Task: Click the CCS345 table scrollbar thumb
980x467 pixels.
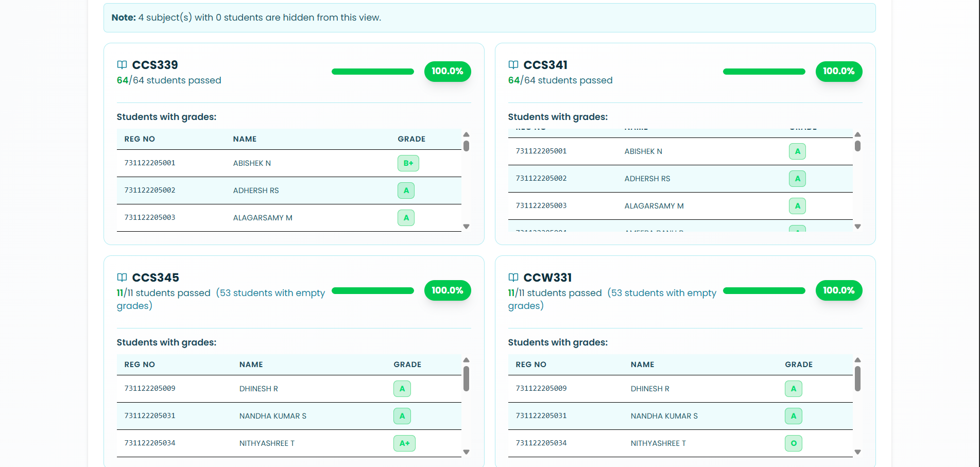Action: [x=466, y=379]
